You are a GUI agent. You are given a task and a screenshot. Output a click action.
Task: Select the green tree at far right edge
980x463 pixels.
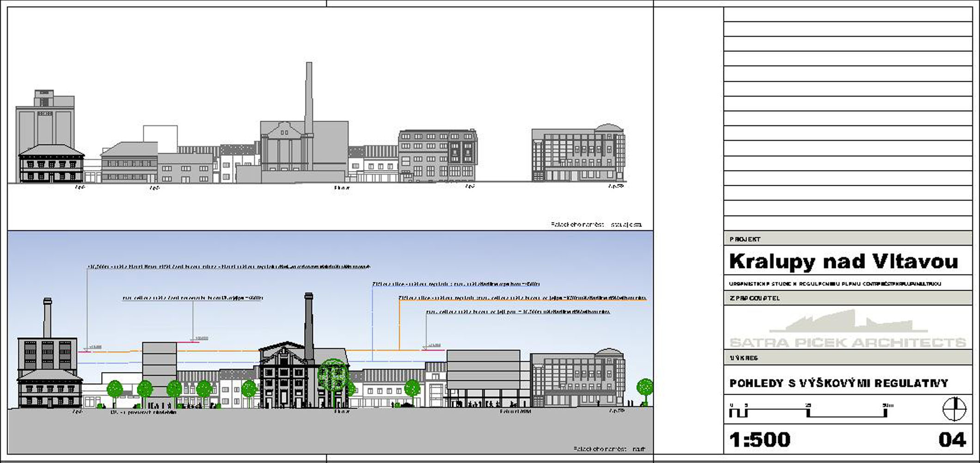[x=645, y=387]
